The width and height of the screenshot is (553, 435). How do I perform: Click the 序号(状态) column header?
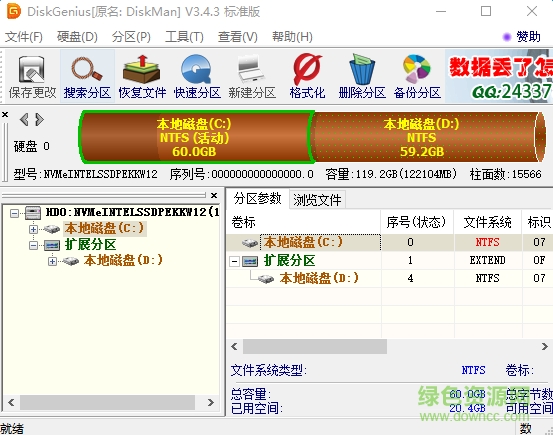tap(417, 222)
